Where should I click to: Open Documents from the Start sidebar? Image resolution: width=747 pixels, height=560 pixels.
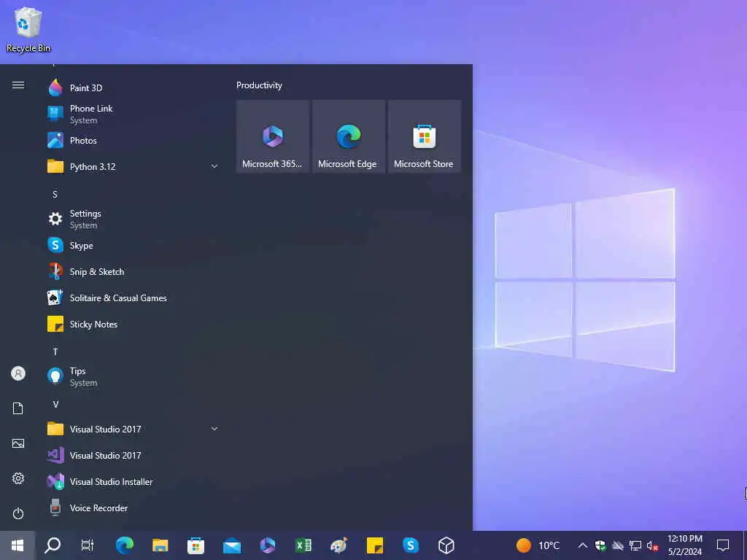coord(18,408)
